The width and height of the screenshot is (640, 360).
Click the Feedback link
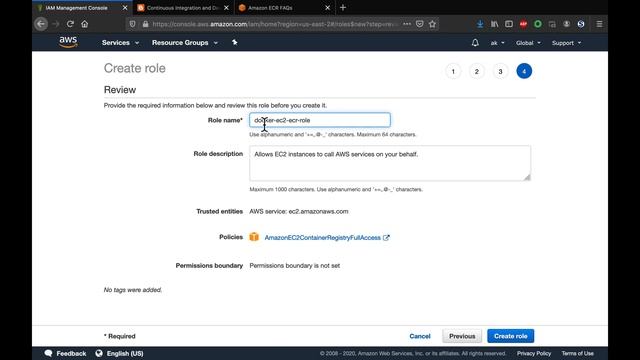(71, 353)
